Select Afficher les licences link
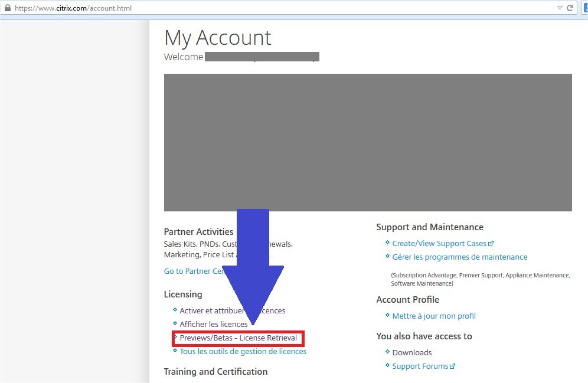The width and height of the screenshot is (588, 383). 214,325
